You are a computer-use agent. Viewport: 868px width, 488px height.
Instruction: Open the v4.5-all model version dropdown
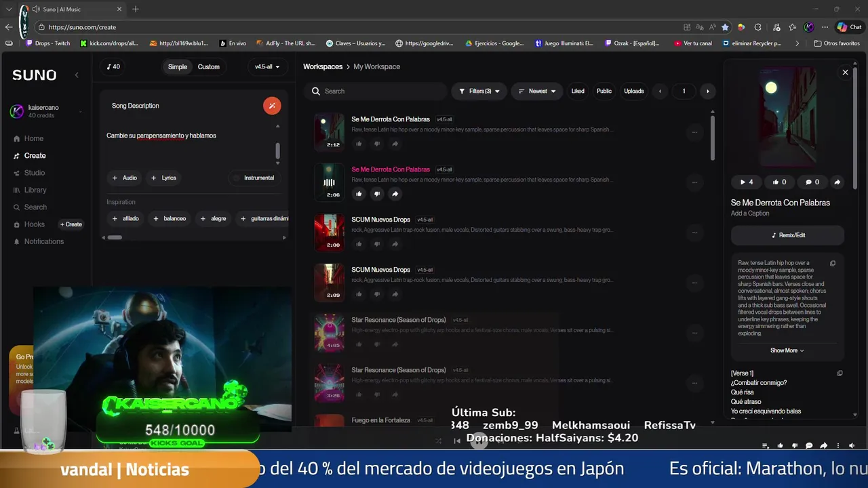click(x=267, y=66)
